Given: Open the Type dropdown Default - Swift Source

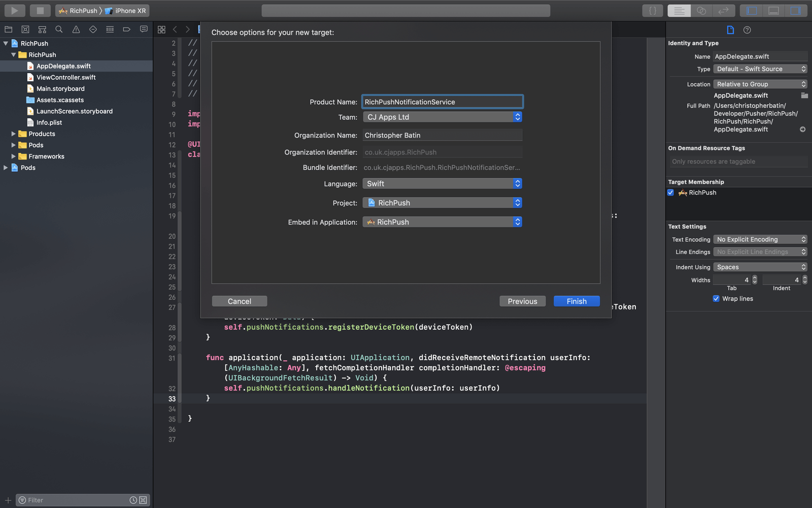Looking at the screenshot, I should [x=760, y=69].
